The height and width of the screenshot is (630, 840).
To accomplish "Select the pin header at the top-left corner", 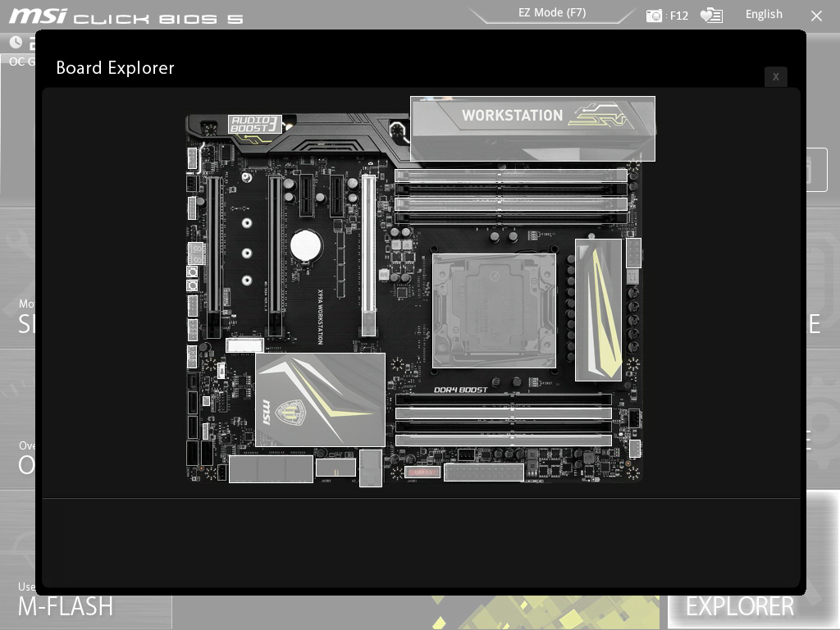I will tap(192, 159).
